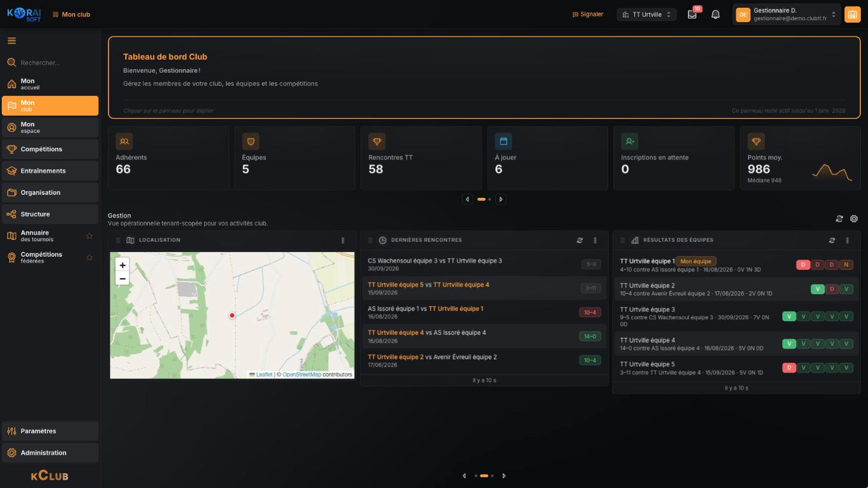The image size is (868, 488).
Task: Click the KoraiSoft logo
Action: pyautogui.click(x=24, y=14)
